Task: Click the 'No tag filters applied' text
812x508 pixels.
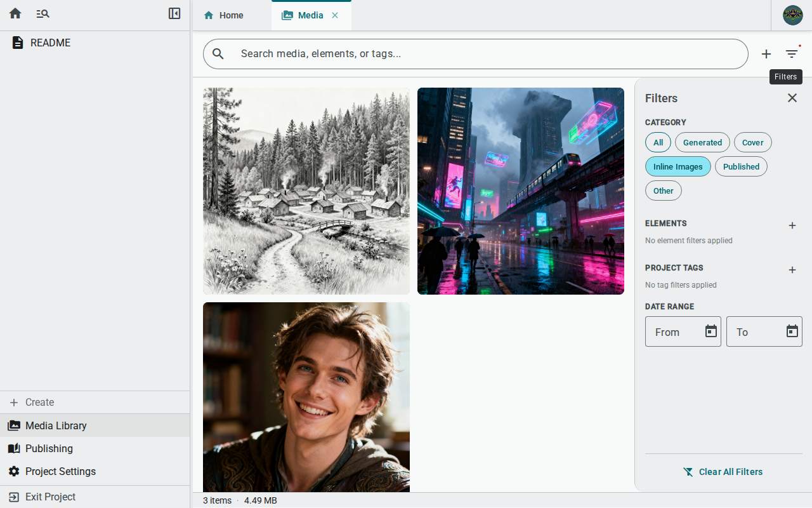Action: [681, 285]
